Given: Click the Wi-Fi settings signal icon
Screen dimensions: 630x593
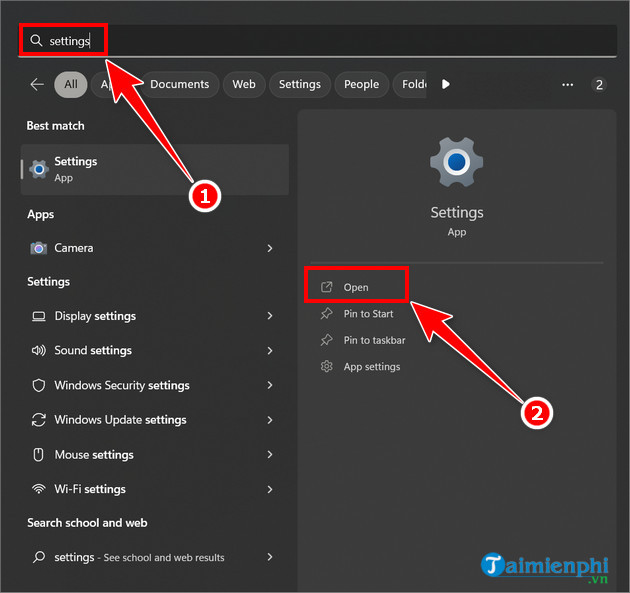Looking at the screenshot, I should tap(39, 489).
